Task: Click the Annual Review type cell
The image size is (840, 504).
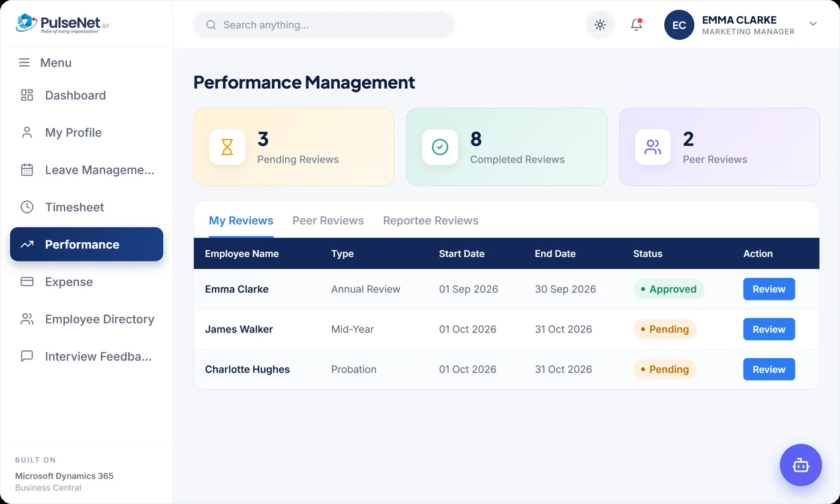Action: point(365,289)
